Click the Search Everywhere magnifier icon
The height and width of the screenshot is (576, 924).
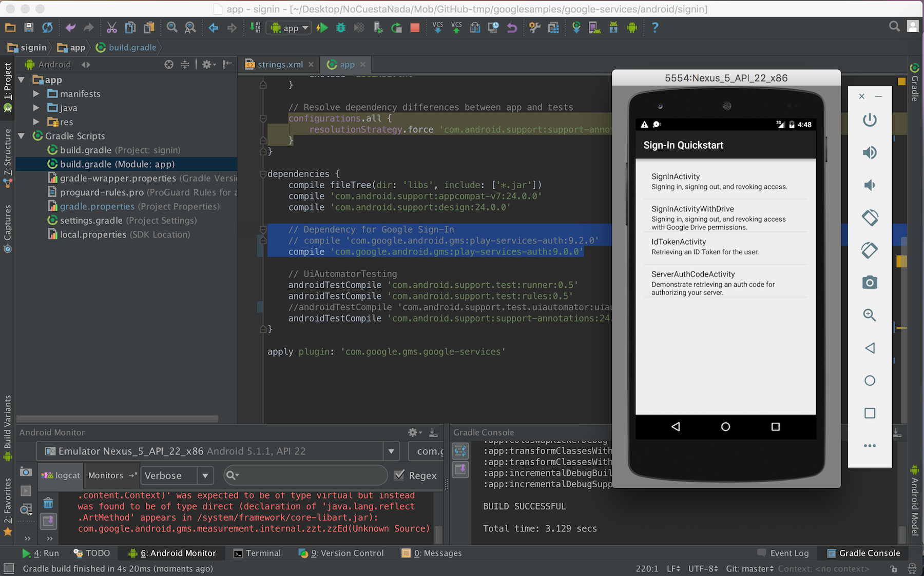pyautogui.click(x=894, y=26)
